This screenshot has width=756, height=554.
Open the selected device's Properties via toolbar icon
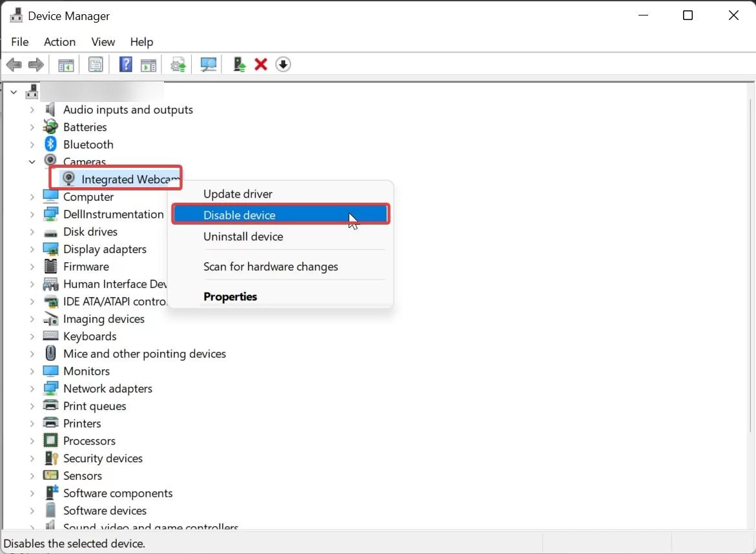[x=96, y=64]
